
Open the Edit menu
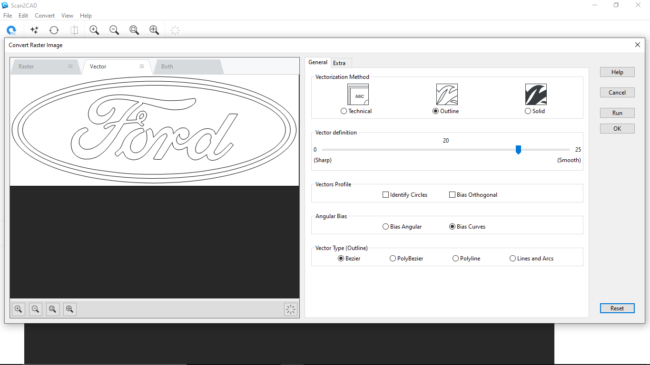pyautogui.click(x=23, y=15)
